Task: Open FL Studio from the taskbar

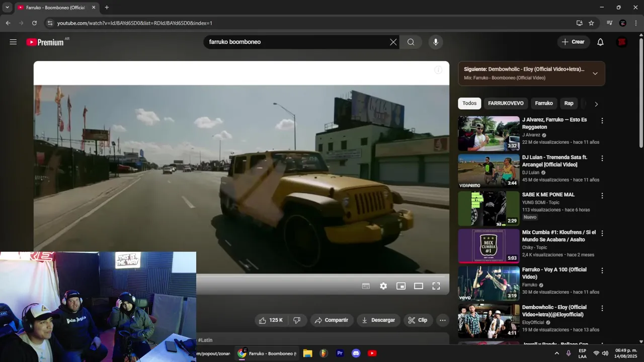Action: [324, 353]
